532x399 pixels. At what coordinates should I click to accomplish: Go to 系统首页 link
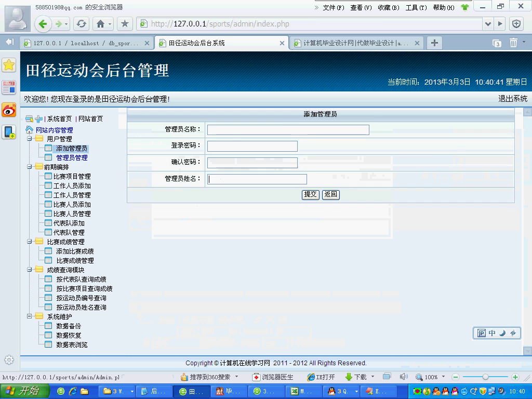59,119
